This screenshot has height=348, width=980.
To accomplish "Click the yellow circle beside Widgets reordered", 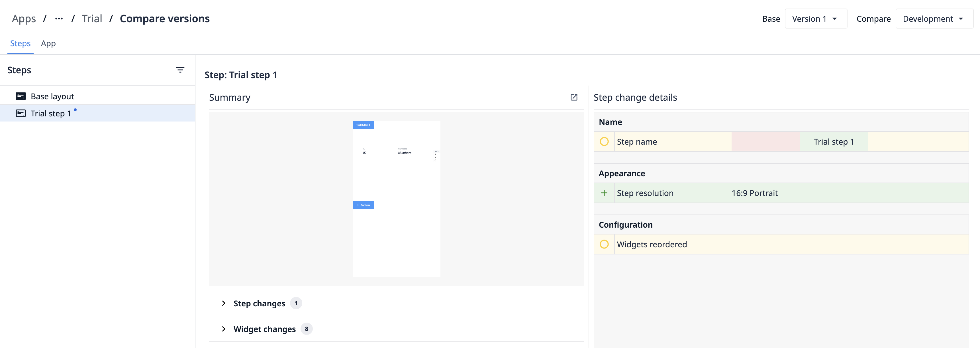I will coord(604,244).
